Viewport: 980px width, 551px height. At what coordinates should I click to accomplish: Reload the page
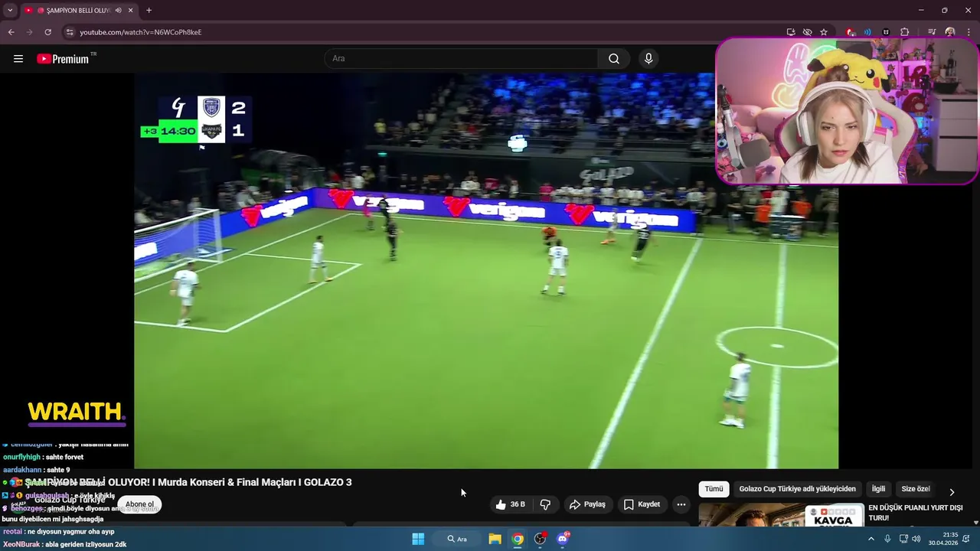coord(47,32)
